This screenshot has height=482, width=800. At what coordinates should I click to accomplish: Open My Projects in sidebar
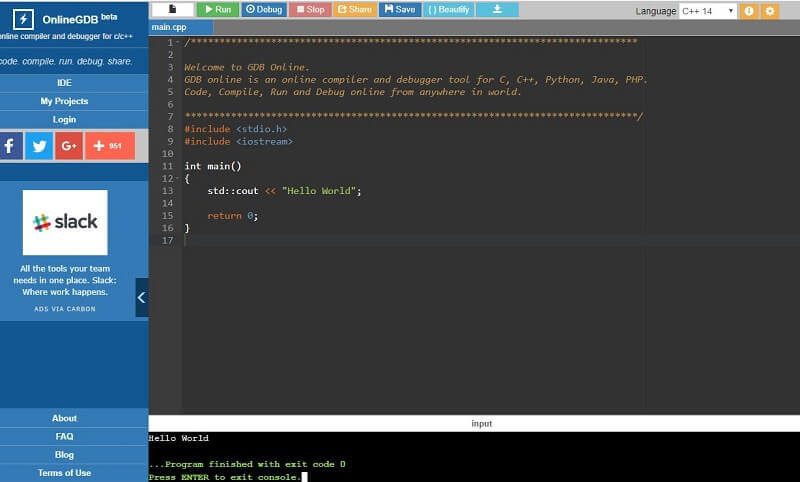click(x=64, y=101)
